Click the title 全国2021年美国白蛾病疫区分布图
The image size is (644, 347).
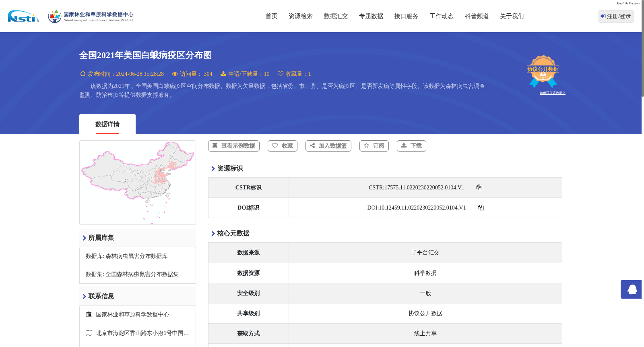(x=145, y=55)
